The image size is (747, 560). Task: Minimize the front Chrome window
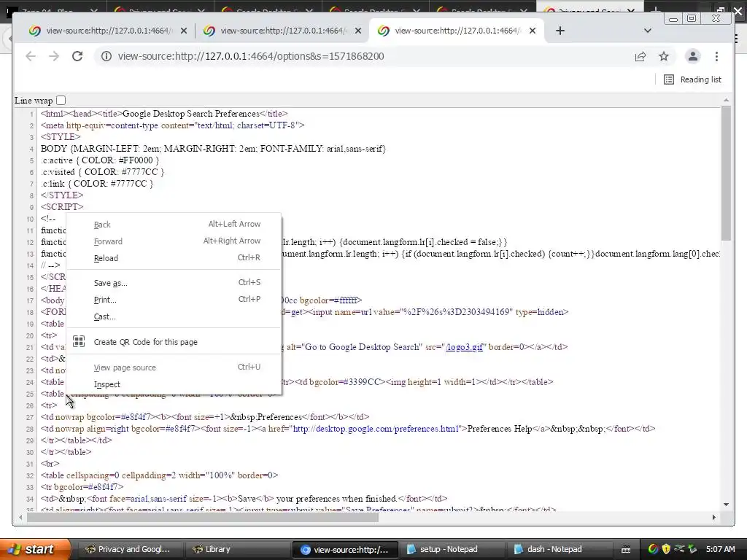click(673, 19)
